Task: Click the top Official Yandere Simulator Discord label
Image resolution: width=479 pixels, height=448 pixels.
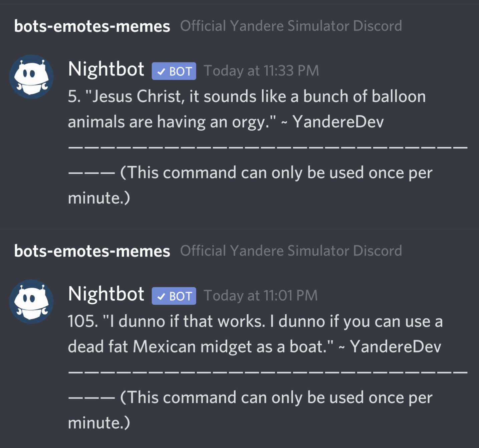Action: click(291, 26)
